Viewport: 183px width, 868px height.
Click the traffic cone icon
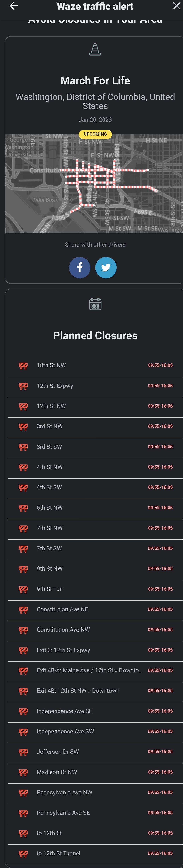click(95, 50)
